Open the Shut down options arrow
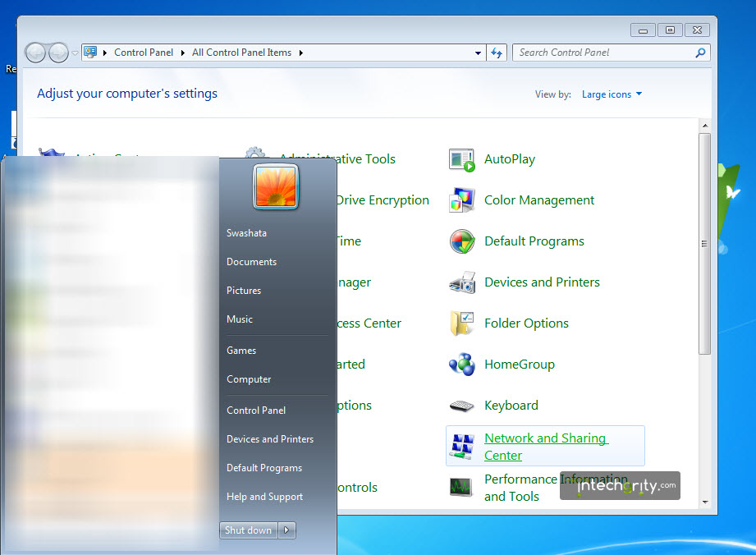756x555 pixels. pyautogui.click(x=286, y=530)
